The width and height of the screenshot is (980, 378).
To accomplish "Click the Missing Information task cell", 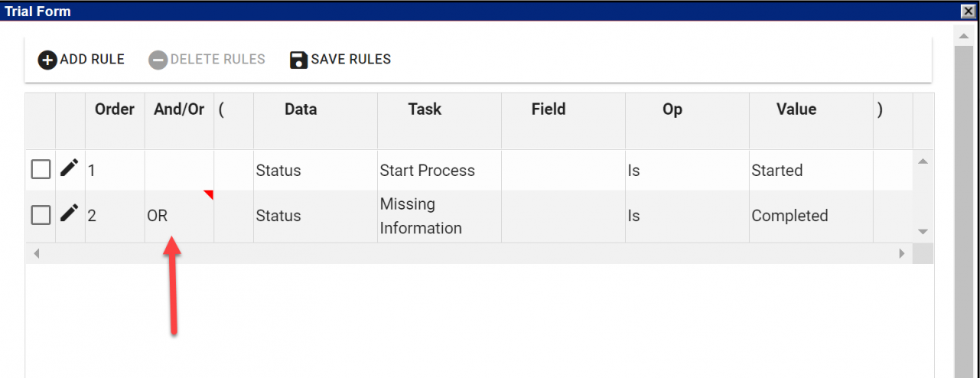I will pos(438,217).
